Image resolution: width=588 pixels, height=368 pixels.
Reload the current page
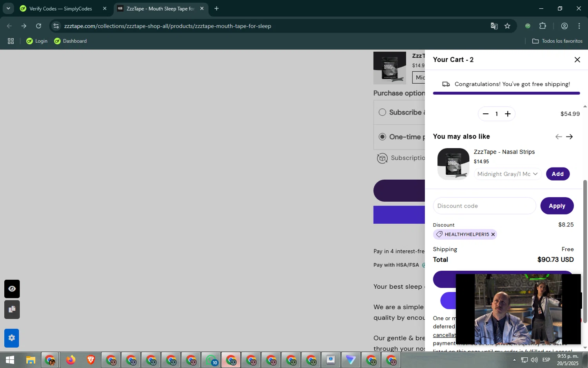tap(38, 26)
